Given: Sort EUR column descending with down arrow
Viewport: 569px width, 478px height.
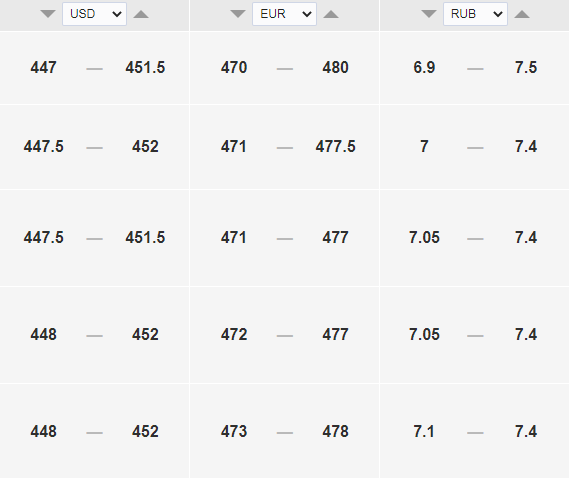Looking at the screenshot, I should [x=238, y=14].
